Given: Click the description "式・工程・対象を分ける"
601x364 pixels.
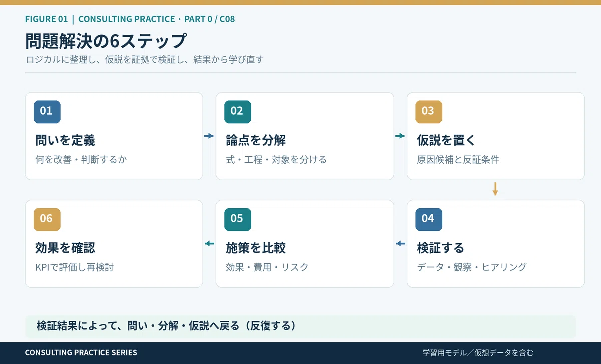Looking at the screenshot, I should (x=276, y=160).
